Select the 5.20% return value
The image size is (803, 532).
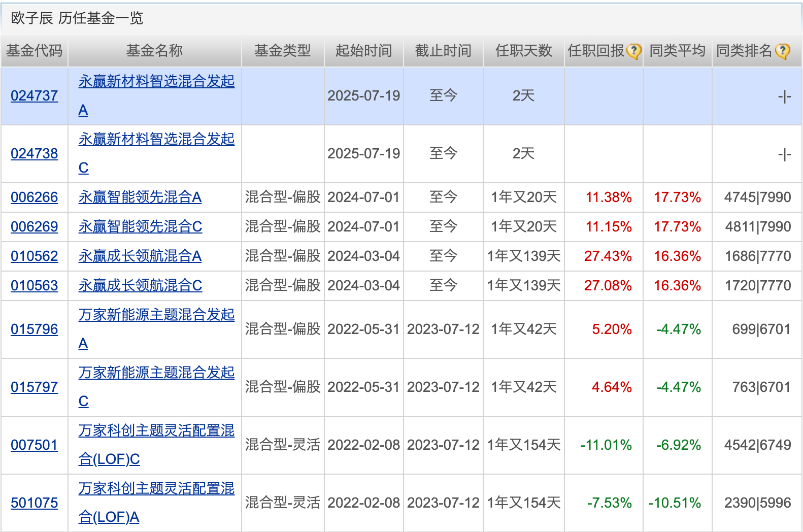(x=612, y=329)
